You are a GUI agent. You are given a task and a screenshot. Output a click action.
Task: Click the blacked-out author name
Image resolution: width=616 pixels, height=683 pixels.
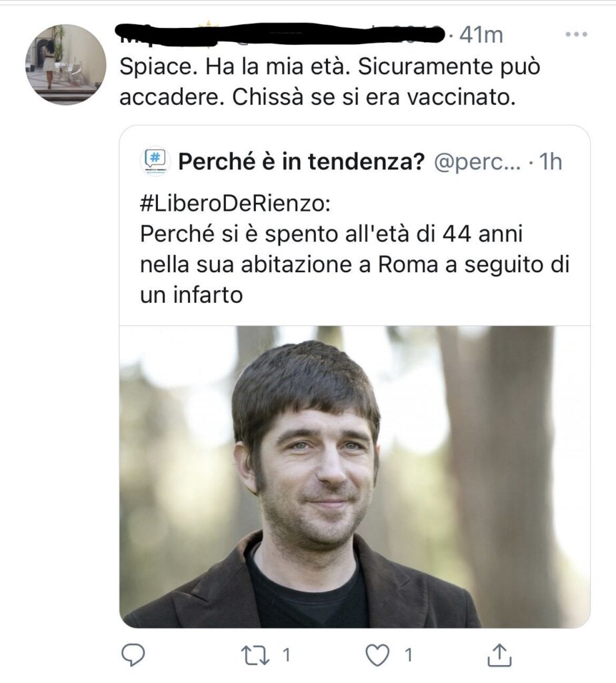coord(279,31)
